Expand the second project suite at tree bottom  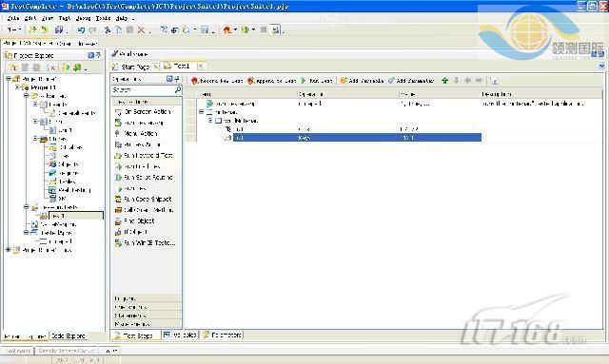(x=8, y=250)
